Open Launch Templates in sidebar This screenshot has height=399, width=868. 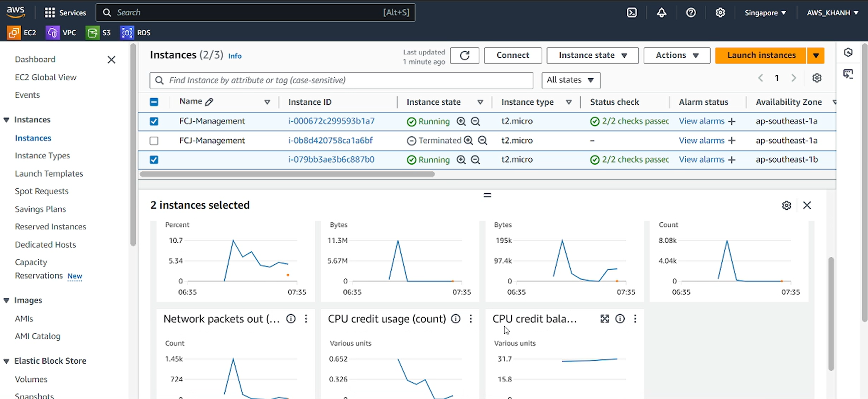pyautogui.click(x=49, y=174)
